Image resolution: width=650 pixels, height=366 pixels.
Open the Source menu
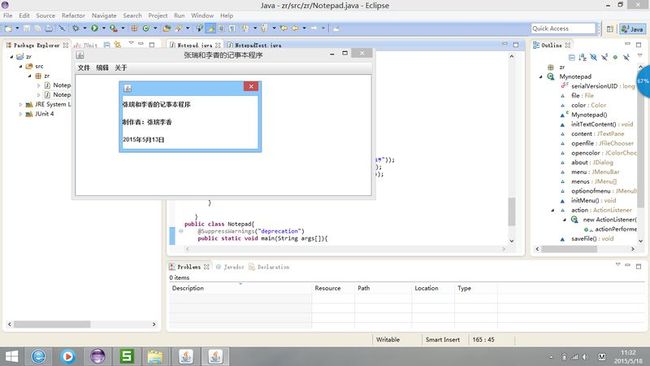click(x=45, y=15)
